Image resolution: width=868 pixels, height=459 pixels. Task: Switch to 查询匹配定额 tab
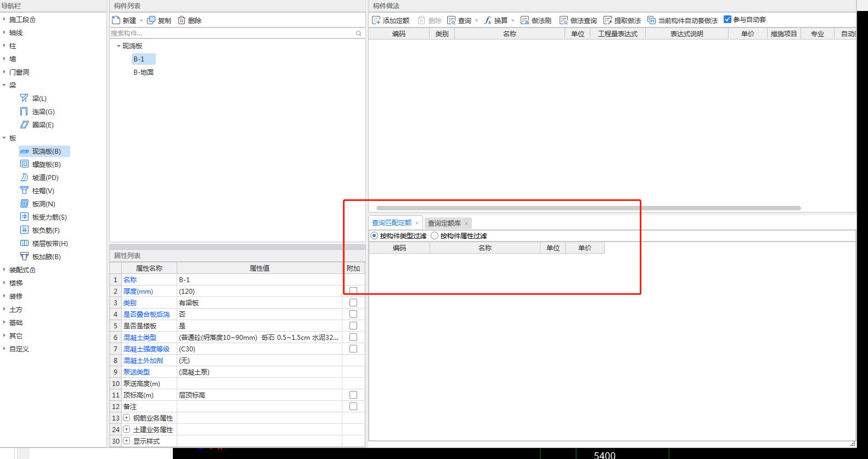coord(392,223)
